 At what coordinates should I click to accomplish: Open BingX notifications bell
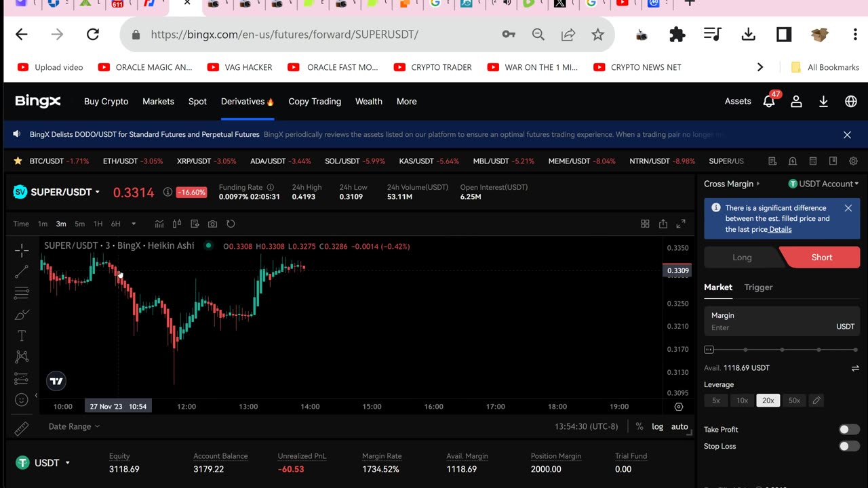point(769,102)
